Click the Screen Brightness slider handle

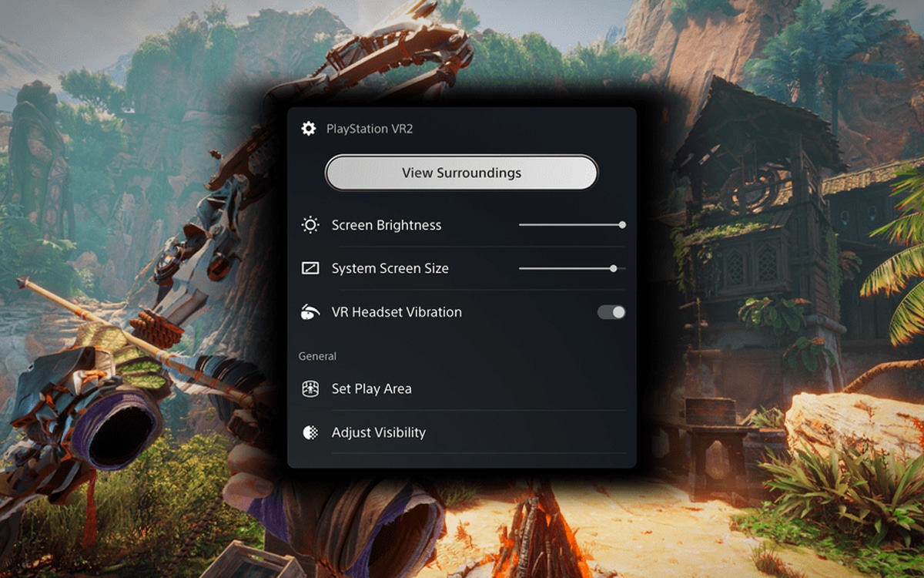[x=622, y=225]
